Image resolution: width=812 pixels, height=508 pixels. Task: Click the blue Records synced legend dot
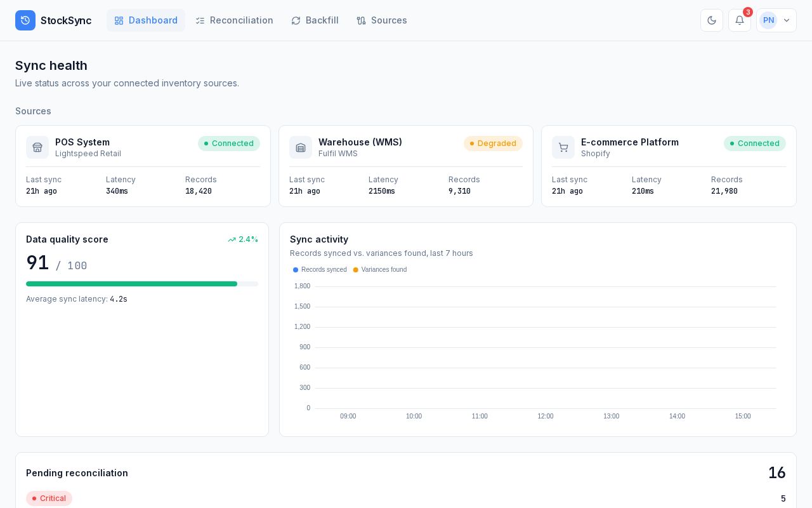[x=296, y=270]
